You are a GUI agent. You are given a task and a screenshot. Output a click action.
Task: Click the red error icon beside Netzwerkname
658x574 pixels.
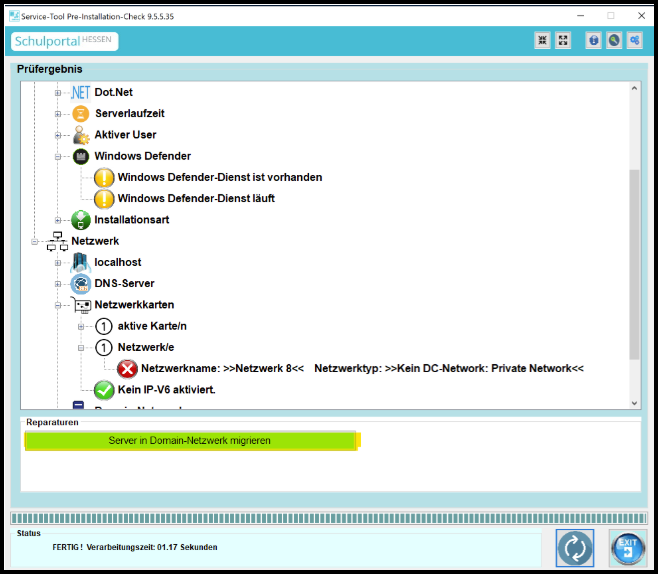(127, 369)
